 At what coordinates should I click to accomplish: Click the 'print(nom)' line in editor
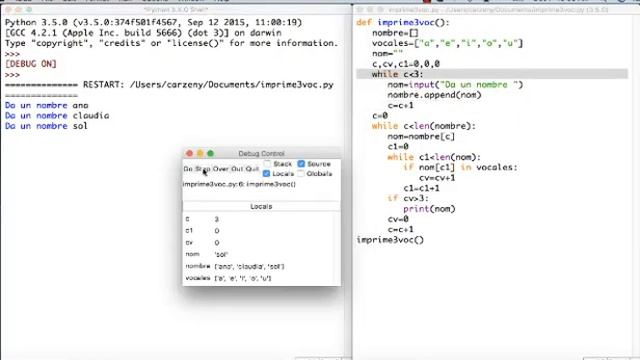[x=429, y=209]
